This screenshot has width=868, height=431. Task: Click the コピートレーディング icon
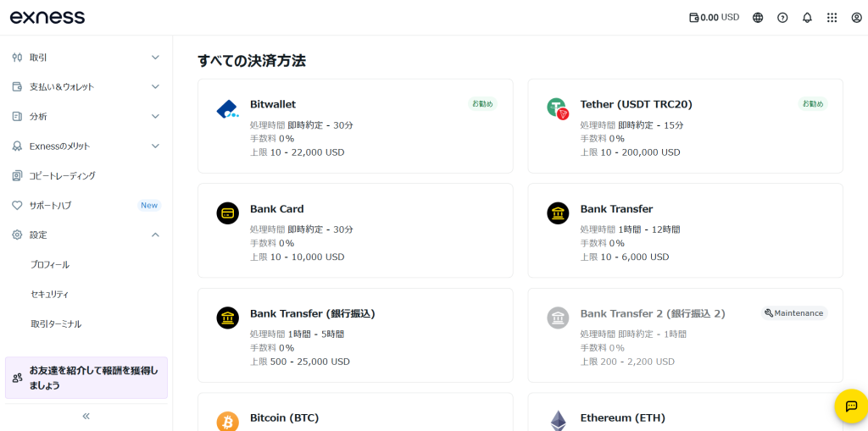[17, 176]
